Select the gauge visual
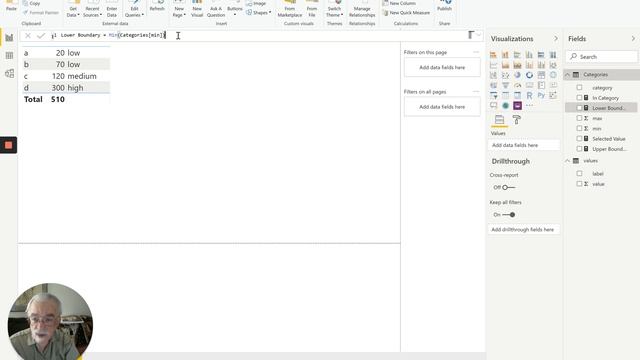The height and width of the screenshot is (360, 640). coord(517,85)
